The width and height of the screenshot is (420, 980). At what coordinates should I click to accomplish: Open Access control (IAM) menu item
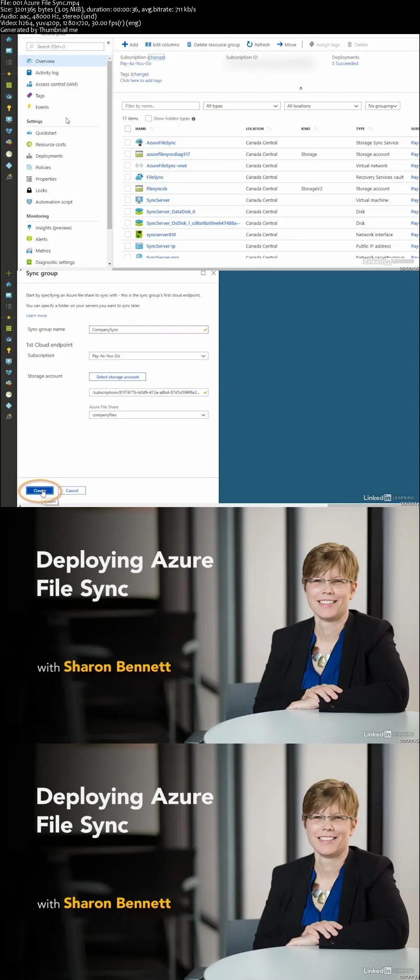pos(57,84)
